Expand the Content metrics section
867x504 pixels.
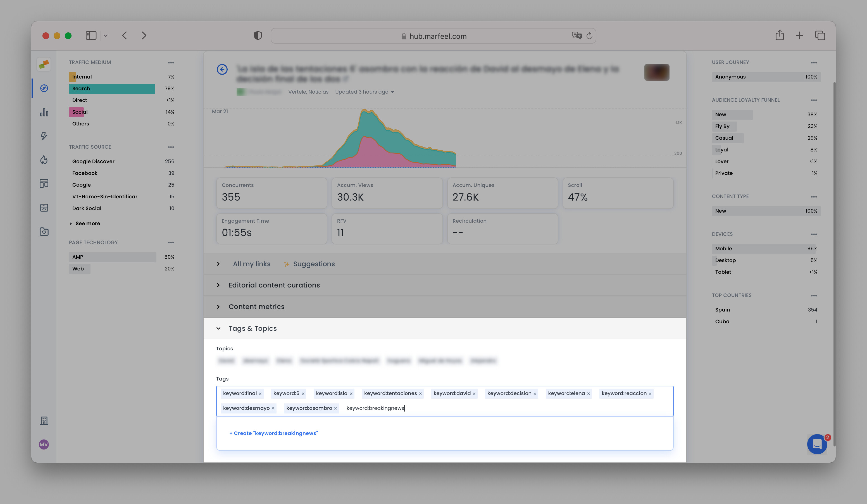click(256, 306)
